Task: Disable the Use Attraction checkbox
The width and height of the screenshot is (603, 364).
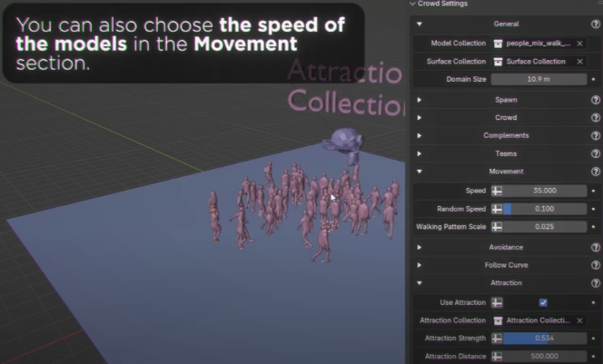Action: click(x=543, y=301)
